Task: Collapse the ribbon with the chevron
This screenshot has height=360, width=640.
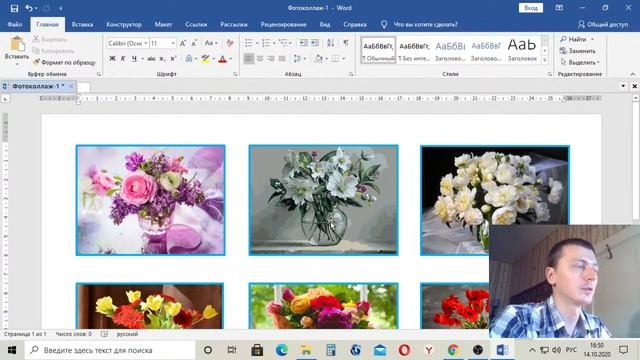Action: (633, 74)
